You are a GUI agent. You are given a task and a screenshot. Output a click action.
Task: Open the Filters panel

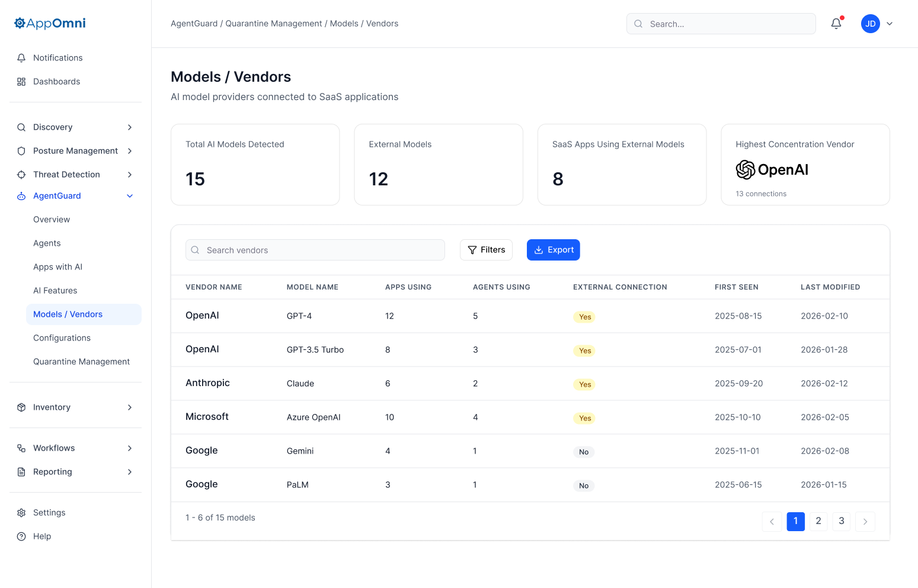click(x=486, y=249)
